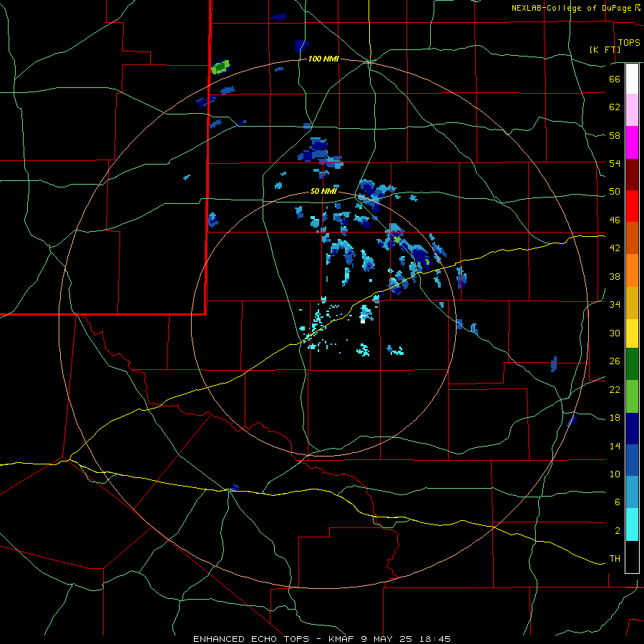The width and height of the screenshot is (644, 644).
Task: Click the "18:45" timestamp
Action: 435,639
